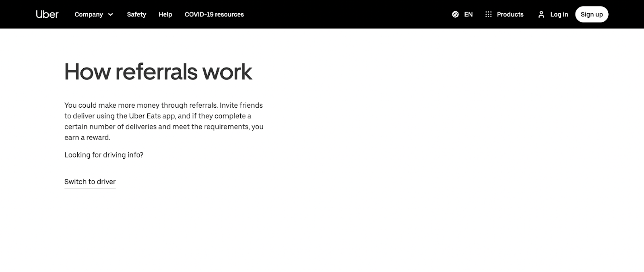This screenshot has width=644, height=272.
Task: Open COVID-19 resources
Action: click(x=214, y=14)
